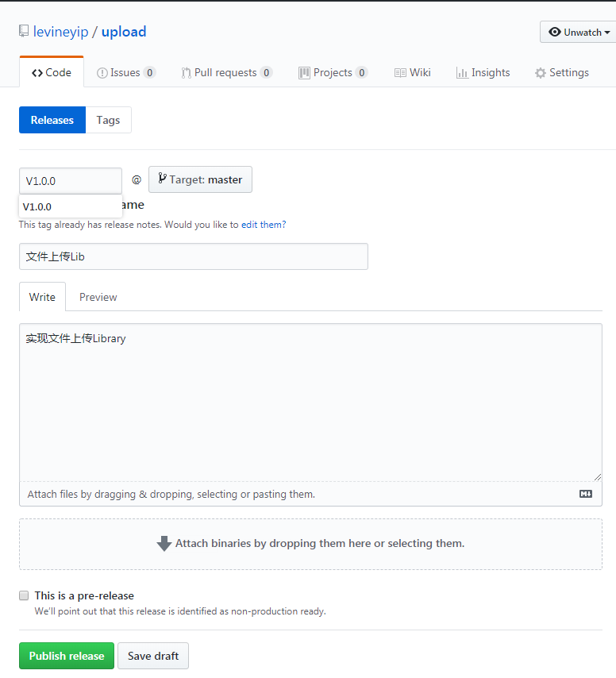Click the 'This is a pre-release' label

(84, 596)
